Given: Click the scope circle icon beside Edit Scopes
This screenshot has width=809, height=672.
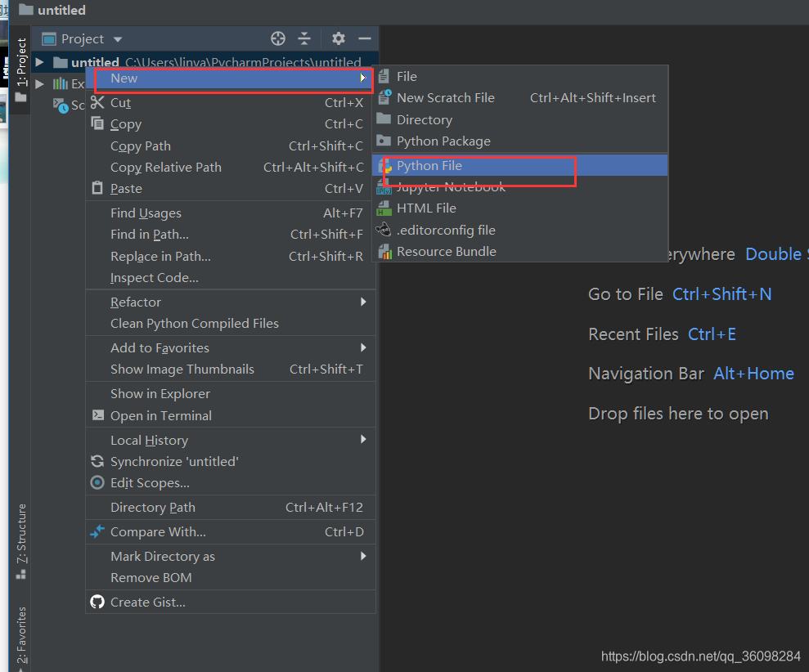Looking at the screenshot, I should click(x=97, y=482).
